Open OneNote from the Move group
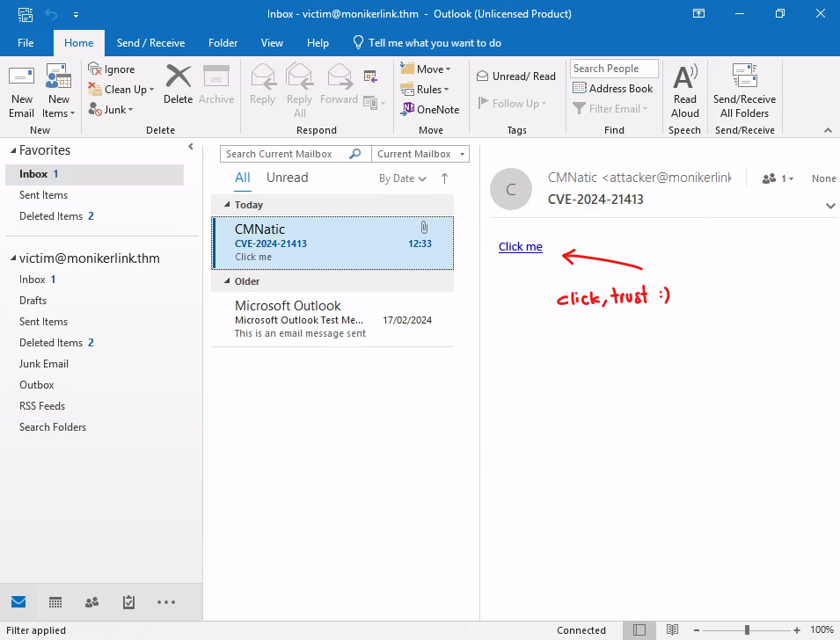The height and width of the screenshot is (640, 840). [x=430, y=110]
